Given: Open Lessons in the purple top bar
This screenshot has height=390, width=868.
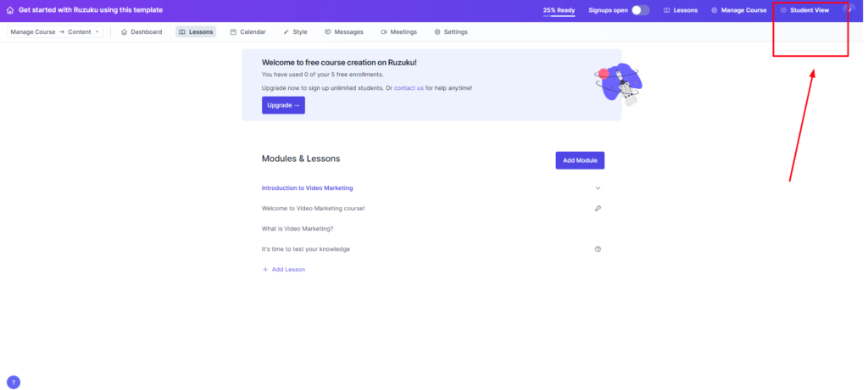Looking at the screenshot, I should coord(680,10).
